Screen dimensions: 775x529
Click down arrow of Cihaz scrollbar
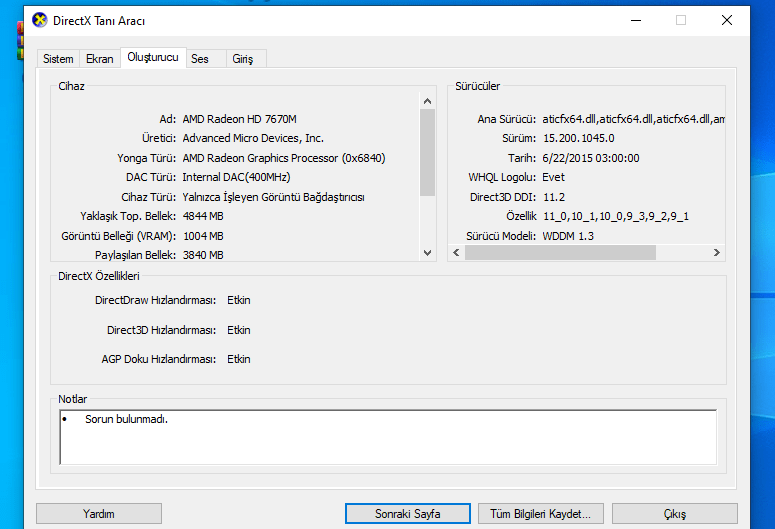(x=428, y=253)
